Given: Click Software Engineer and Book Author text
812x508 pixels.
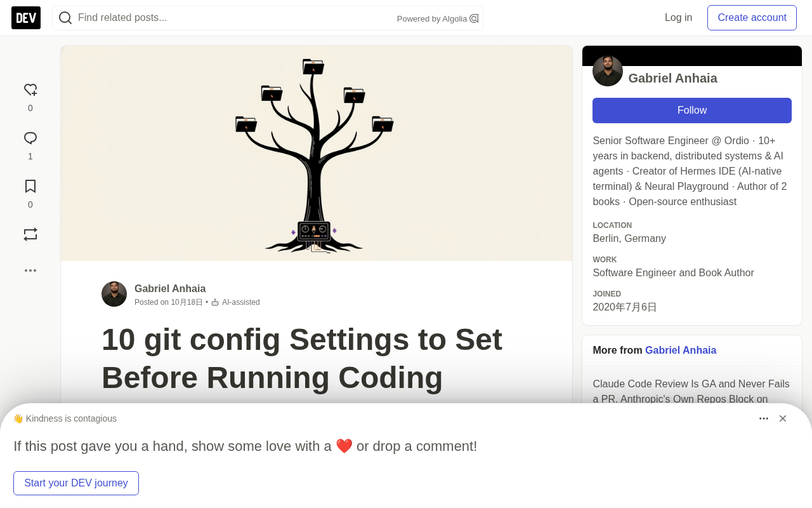Looking at the screenshot, I should (x=673, y=273).
